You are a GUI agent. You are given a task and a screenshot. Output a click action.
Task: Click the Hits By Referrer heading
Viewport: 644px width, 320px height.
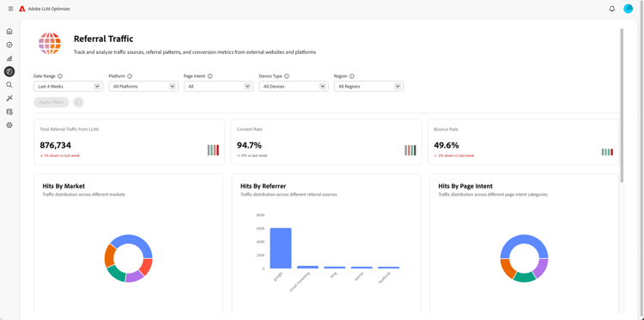tap(264, 186)
